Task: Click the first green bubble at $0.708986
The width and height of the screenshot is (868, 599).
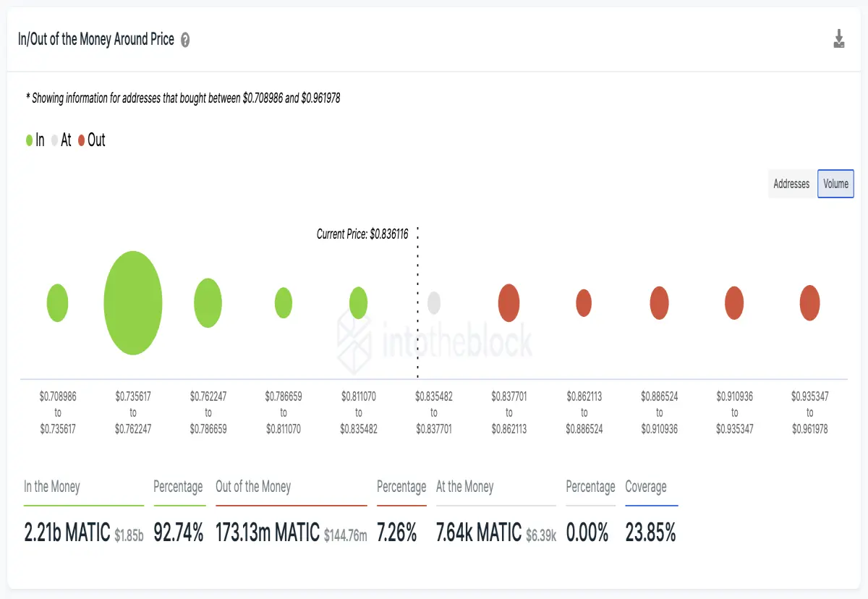Action: coord(58,302)
